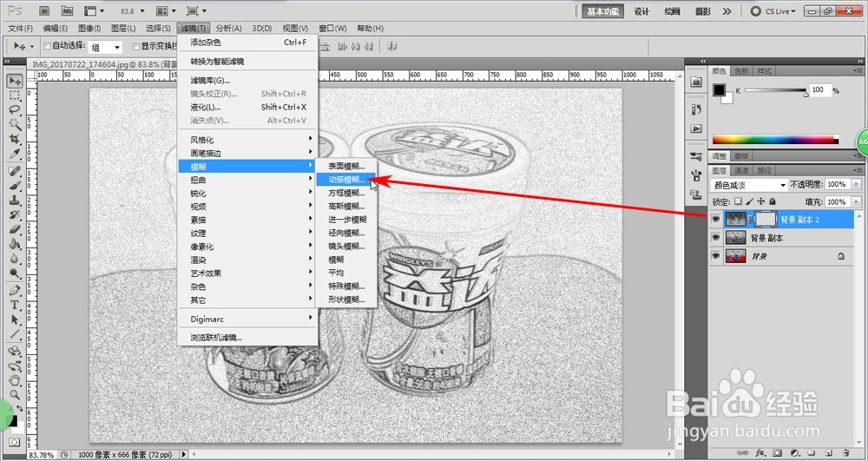Click the foreground color swatch in Color panel
Image resolution: width=868 pixels, height=461 pixels.
719,89
